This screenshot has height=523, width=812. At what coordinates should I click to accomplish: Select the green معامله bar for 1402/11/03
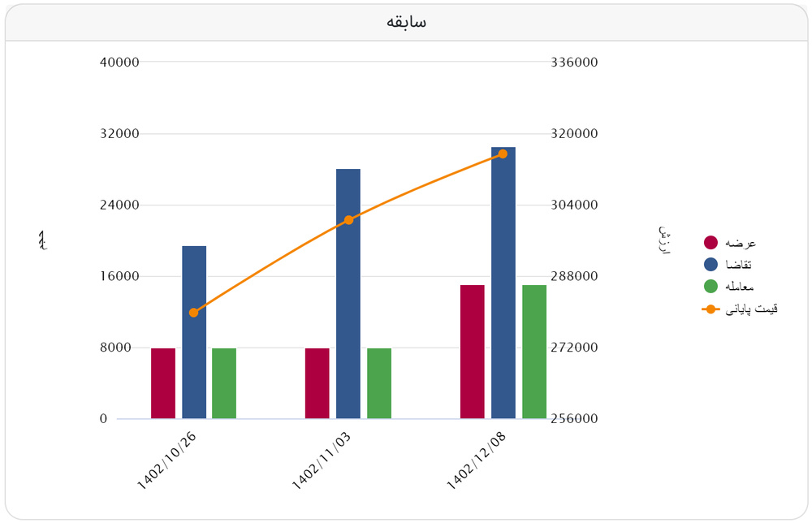pos(379,383)
